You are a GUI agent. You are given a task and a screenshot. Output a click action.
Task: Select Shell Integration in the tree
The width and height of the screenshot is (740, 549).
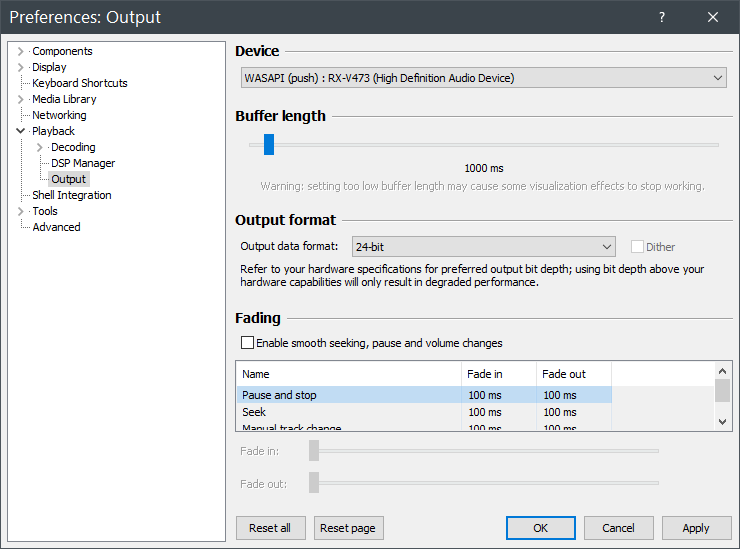(72, 195)
